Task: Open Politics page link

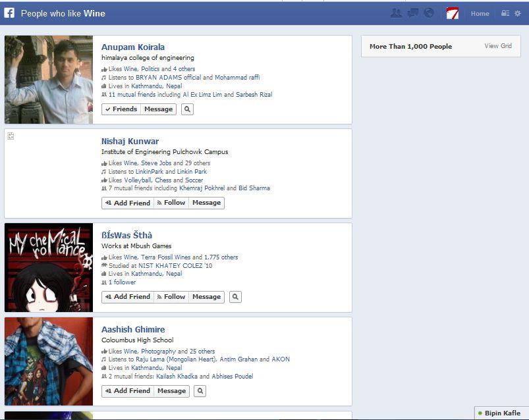Action: [x=150, y=68]
